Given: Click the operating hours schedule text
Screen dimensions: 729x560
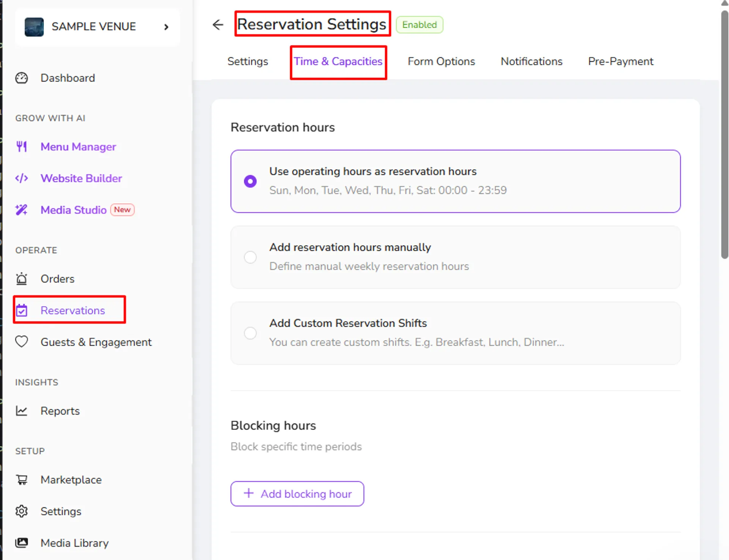Looking at the screenshot, I should point(388,190).
